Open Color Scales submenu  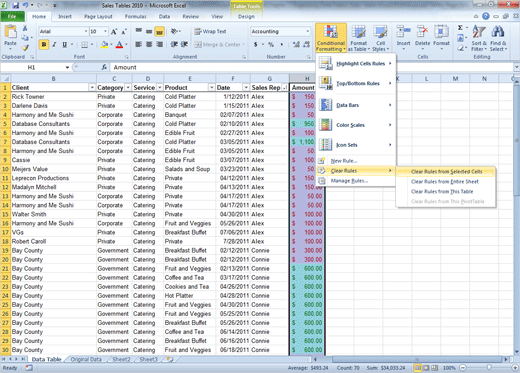pos(355,125)
